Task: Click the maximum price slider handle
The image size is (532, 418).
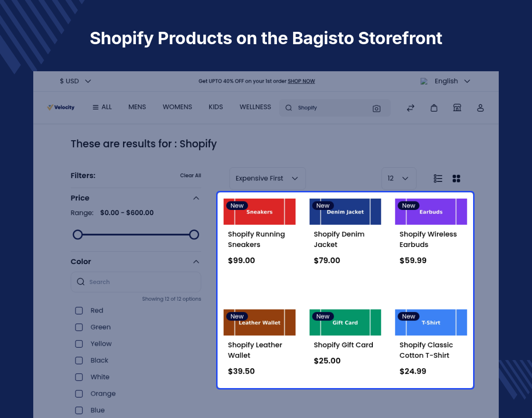Action: click(194, 235)
